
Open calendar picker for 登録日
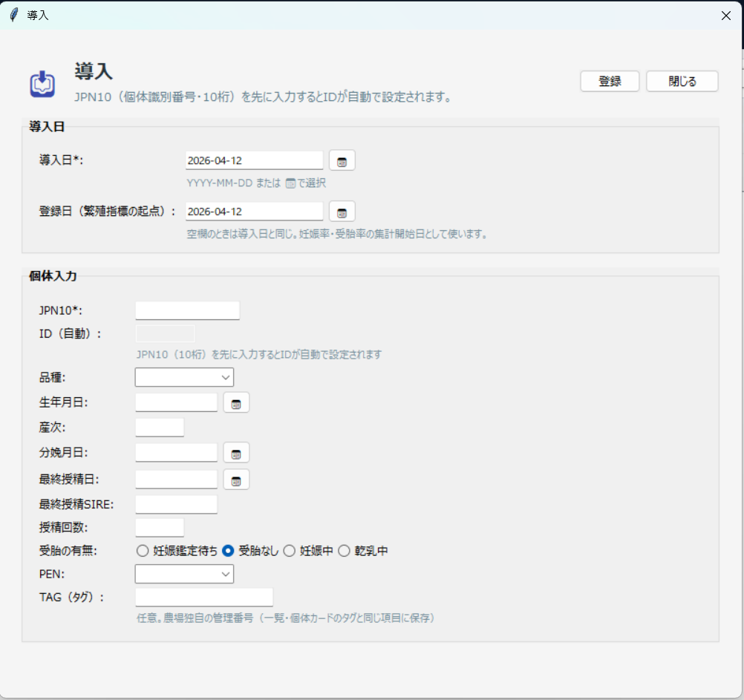click(342, 212)
